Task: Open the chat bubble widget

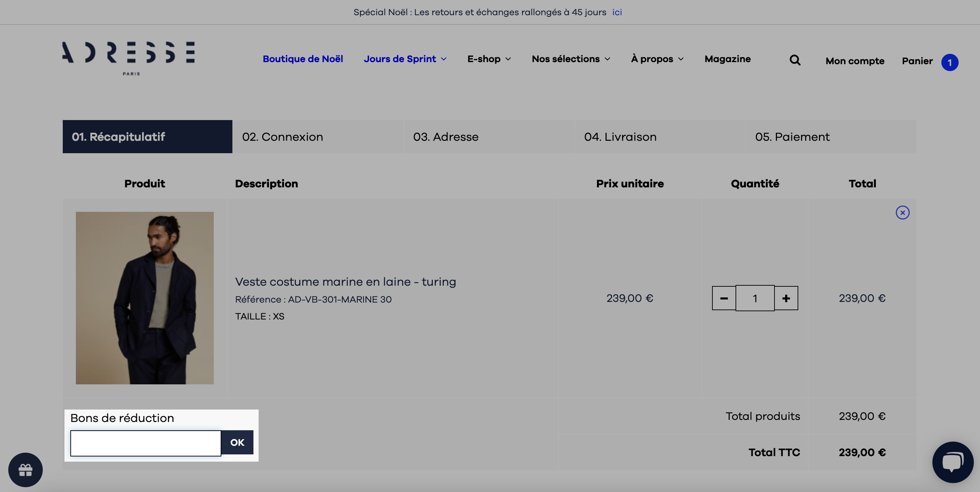Action: 953,462
